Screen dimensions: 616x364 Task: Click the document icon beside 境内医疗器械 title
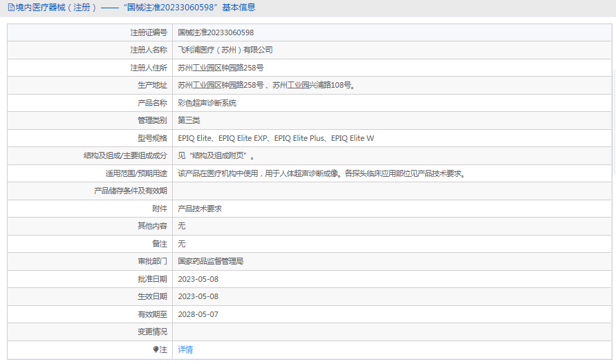coord(11,8)
